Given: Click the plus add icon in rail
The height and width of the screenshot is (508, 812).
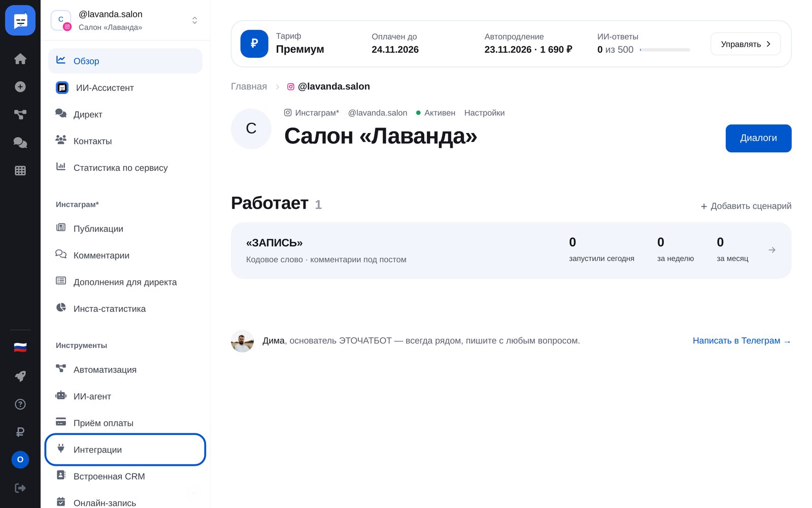Looking at the screenshot, I should click(20, 87).
